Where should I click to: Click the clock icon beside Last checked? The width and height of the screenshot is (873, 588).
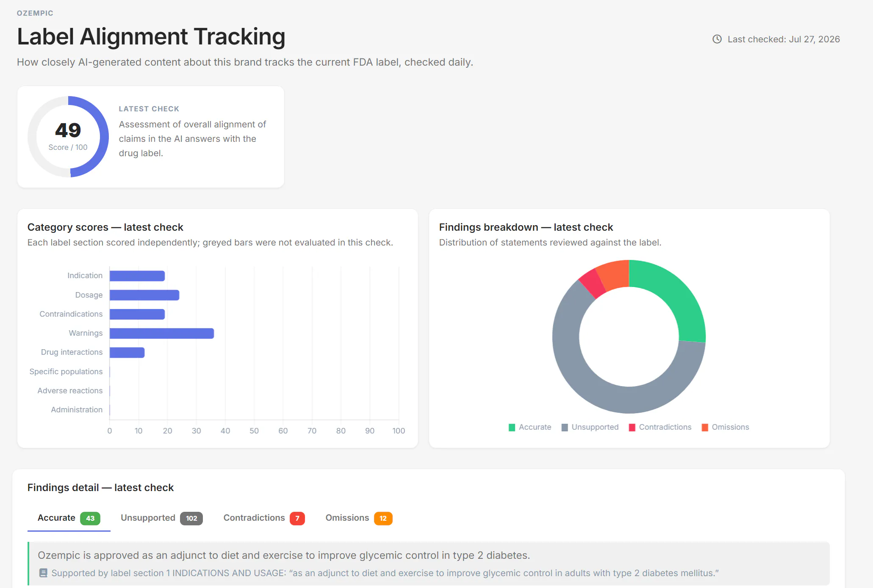click(717, 39)
